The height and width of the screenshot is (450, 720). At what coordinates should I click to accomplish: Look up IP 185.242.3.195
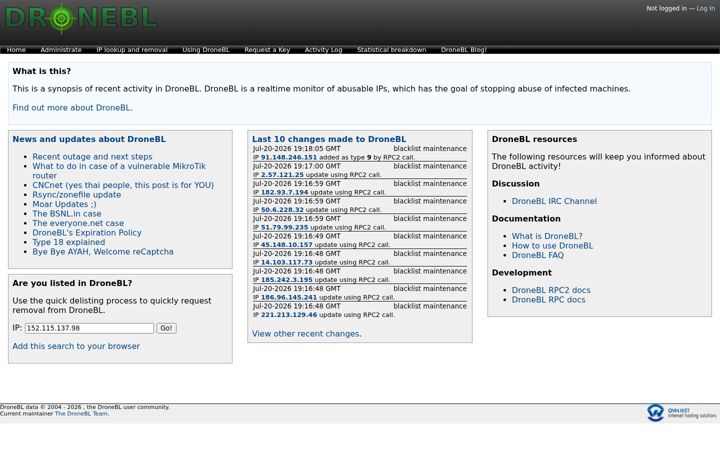(x=287, y=280)
